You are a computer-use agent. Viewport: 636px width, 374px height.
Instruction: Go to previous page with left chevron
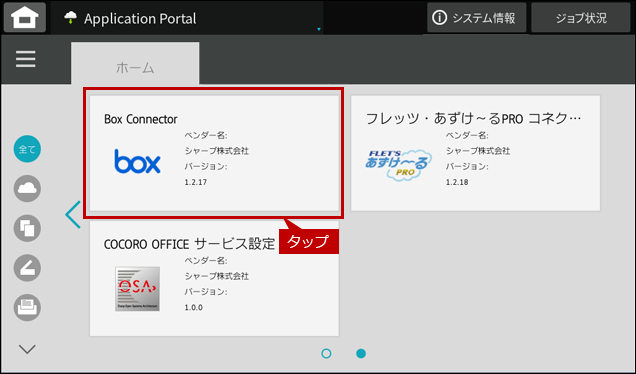point(73,215)
